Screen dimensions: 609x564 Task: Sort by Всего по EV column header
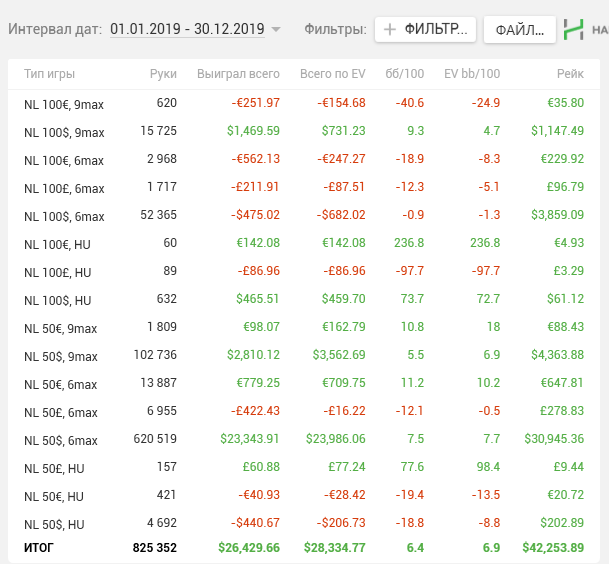[x=332, y=74]
